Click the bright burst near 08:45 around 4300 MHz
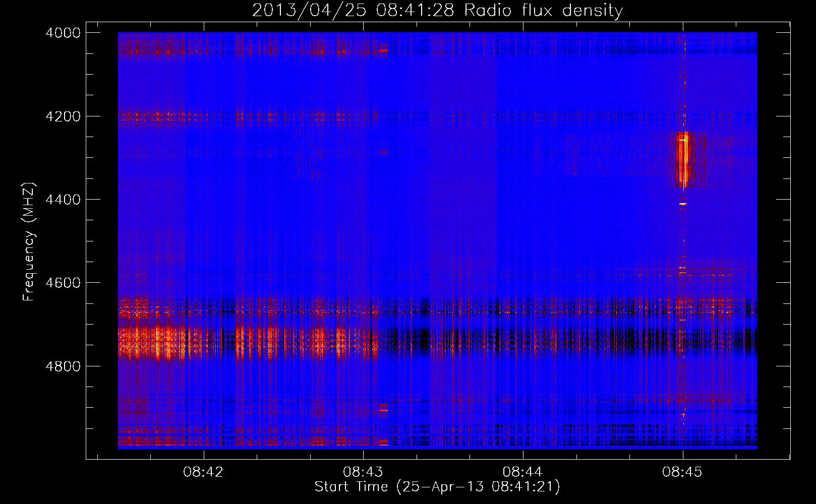Image resolution: width=816 pixels, height=504 pixels. (683, 159)
